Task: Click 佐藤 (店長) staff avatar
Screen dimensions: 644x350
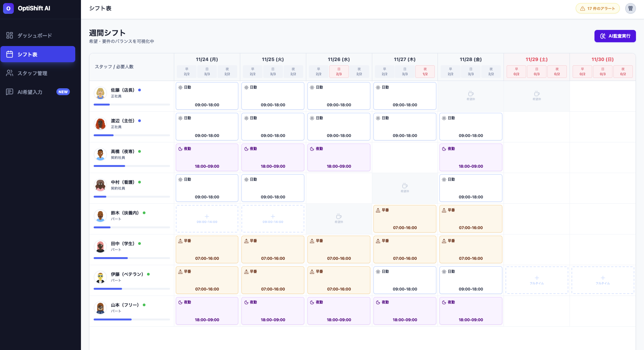Action: [101, 93]
